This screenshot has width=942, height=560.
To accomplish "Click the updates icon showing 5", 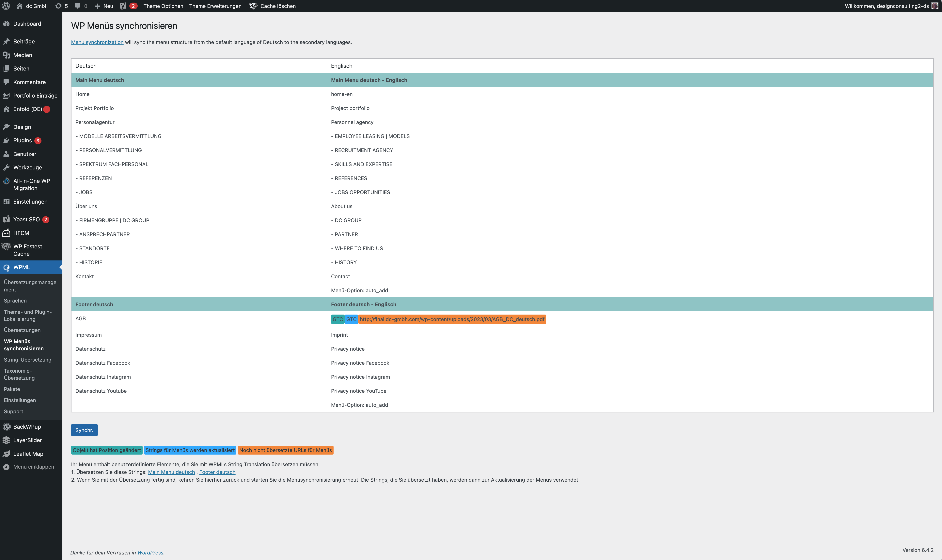I will click(x=58, y=6).
